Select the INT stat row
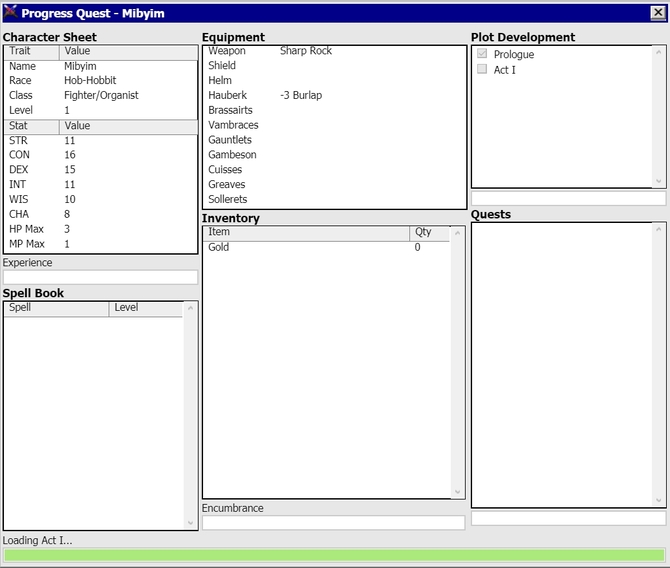670x568 pixels. tap(101, 185)
